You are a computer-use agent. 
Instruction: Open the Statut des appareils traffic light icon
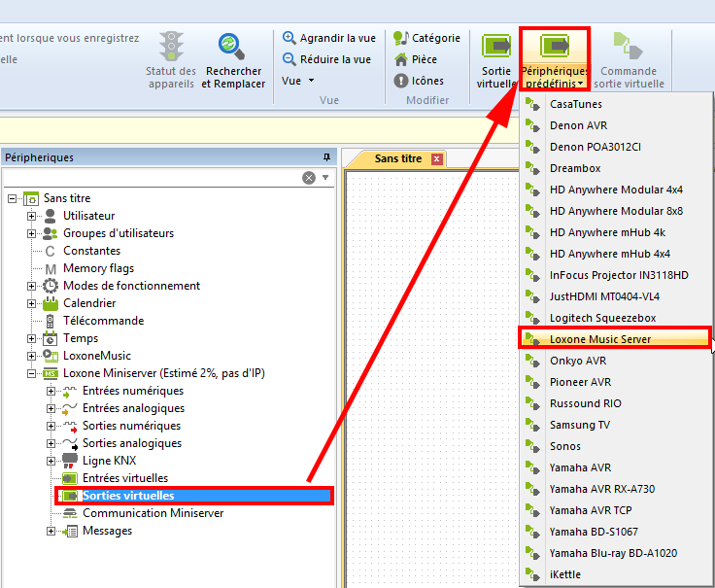[x=172, y=46]
